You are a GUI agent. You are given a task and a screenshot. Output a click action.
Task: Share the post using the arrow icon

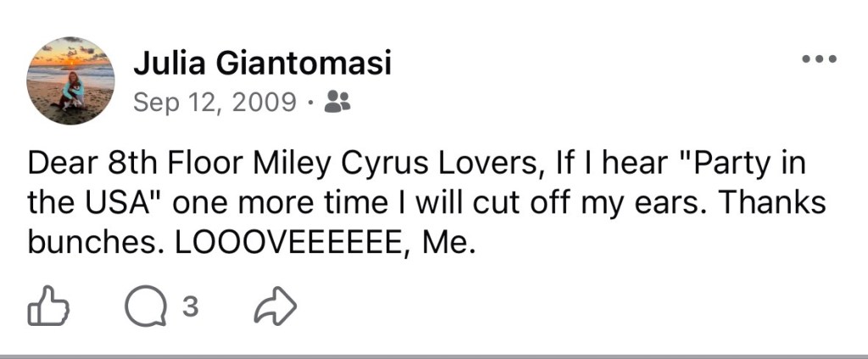(275, 306)
